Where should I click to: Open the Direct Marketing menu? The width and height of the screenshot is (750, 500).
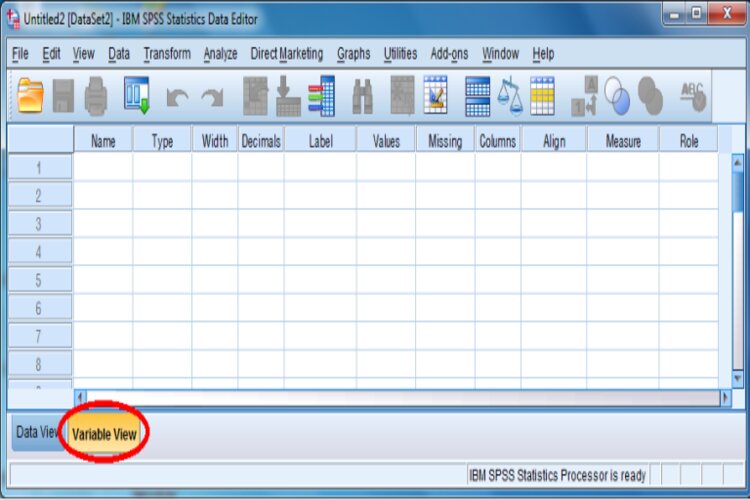(287, 54)
